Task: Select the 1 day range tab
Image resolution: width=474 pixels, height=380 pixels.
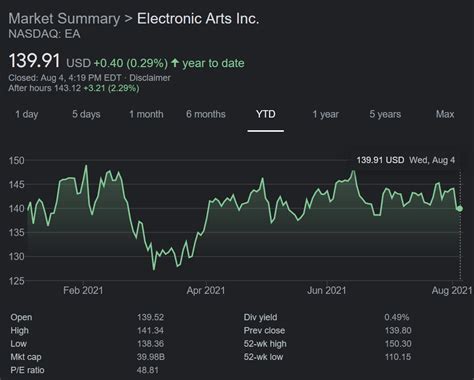Action: click(27, 114)
